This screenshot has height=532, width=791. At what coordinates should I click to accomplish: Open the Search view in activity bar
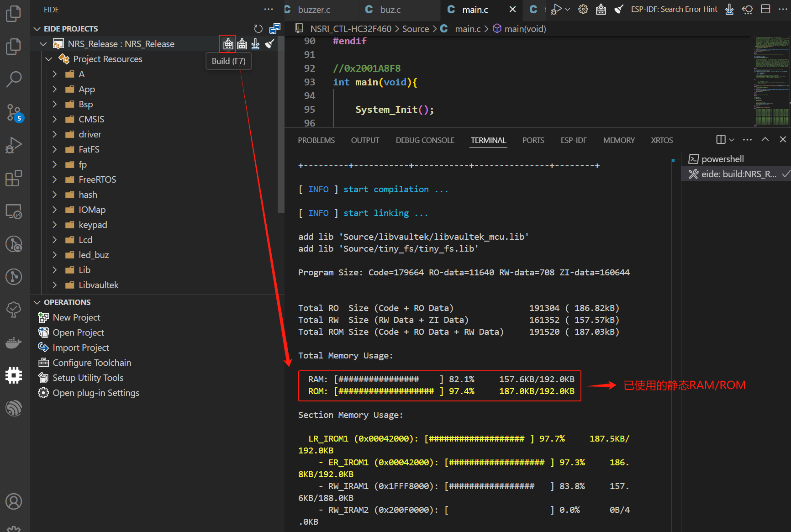14,79
